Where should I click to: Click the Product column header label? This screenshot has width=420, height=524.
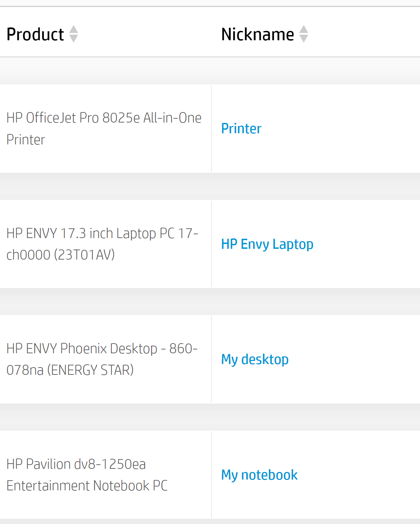[35, 34]
